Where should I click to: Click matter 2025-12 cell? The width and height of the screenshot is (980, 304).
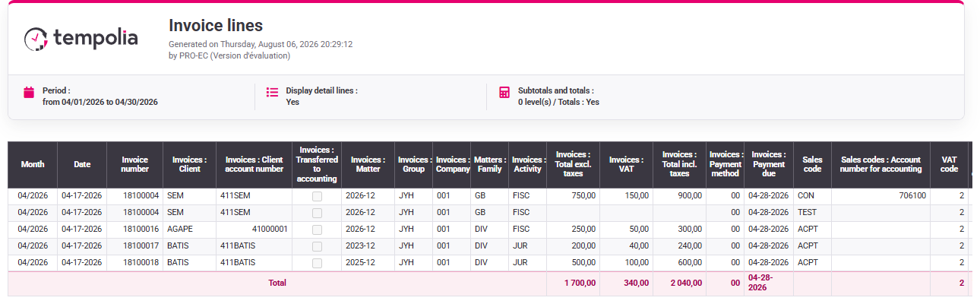tap(368, 263)
